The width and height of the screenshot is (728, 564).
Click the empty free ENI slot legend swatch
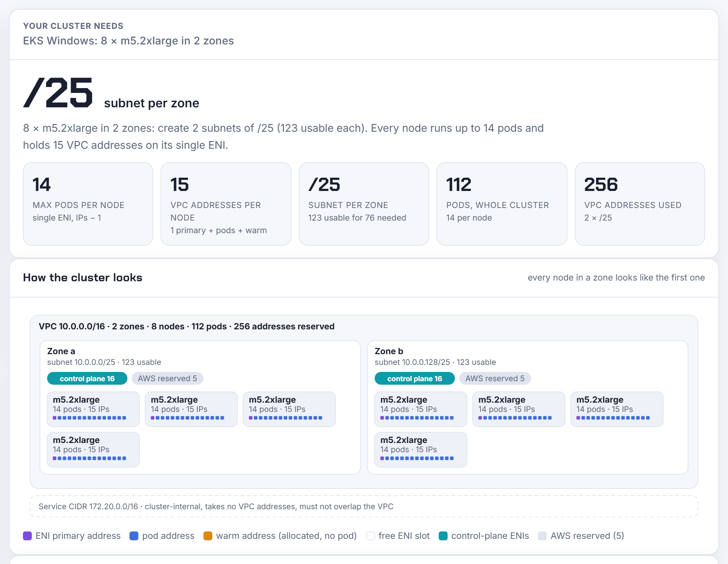370,536
